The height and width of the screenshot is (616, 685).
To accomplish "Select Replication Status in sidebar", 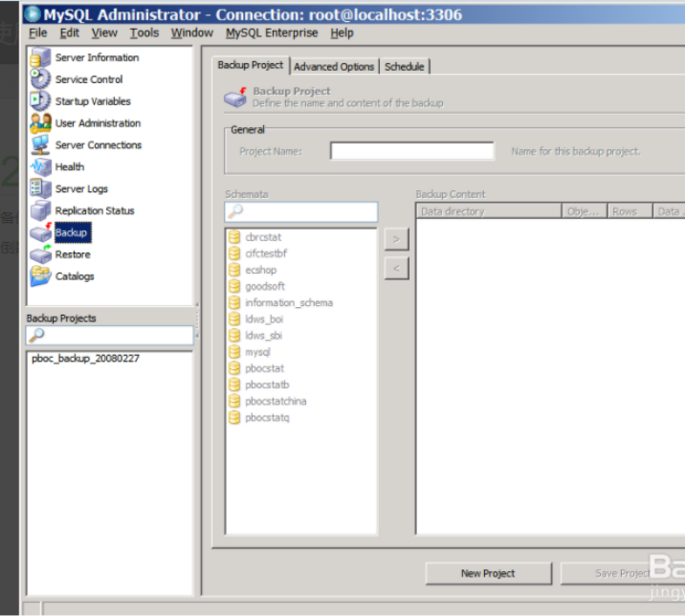I will coord(95,210).
